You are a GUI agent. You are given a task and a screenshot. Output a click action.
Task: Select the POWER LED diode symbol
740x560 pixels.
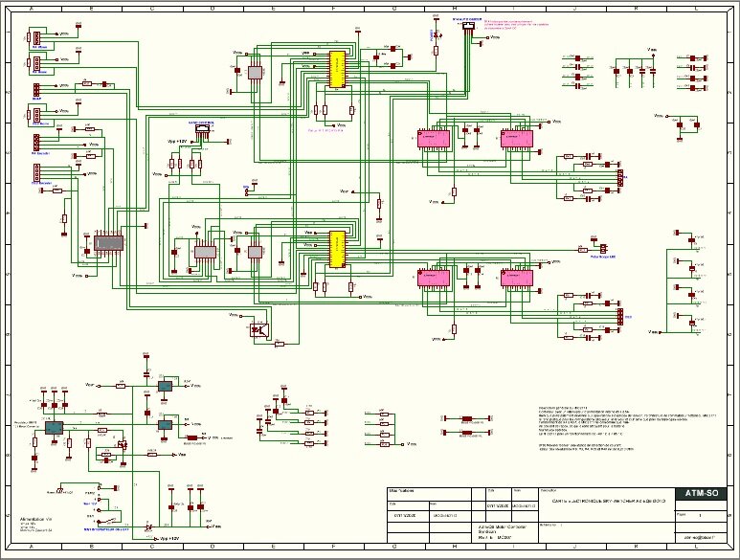click(x=437, y=36)
